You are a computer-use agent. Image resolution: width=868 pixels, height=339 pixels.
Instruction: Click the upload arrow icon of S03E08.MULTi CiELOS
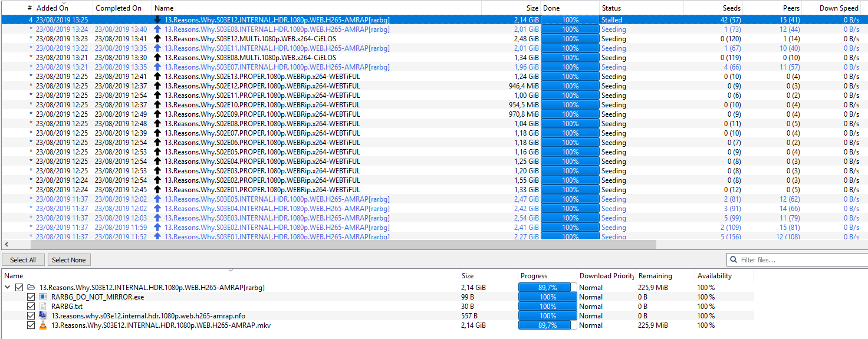pos(157,57)
